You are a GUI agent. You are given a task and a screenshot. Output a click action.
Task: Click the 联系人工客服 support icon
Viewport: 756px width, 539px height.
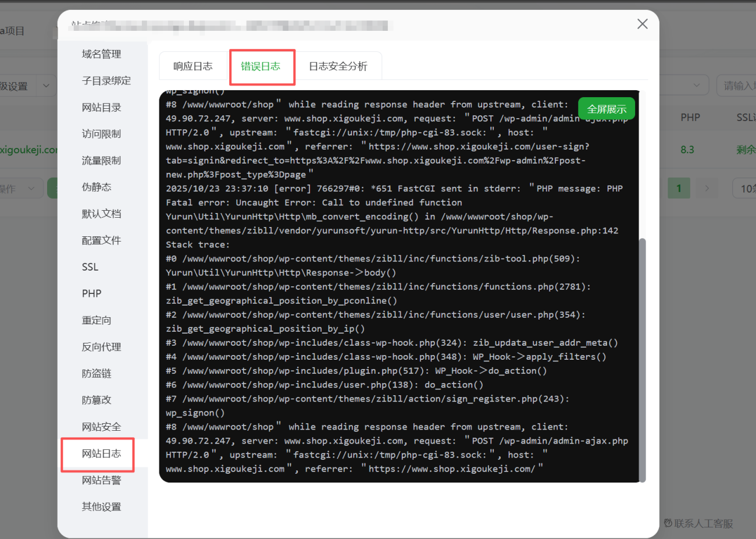(x=668, y=523)
